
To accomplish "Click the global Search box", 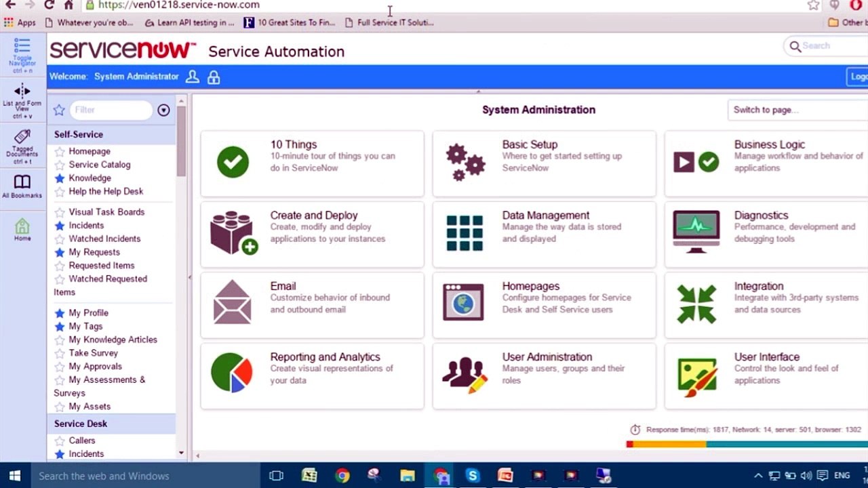I will point(825,46).
